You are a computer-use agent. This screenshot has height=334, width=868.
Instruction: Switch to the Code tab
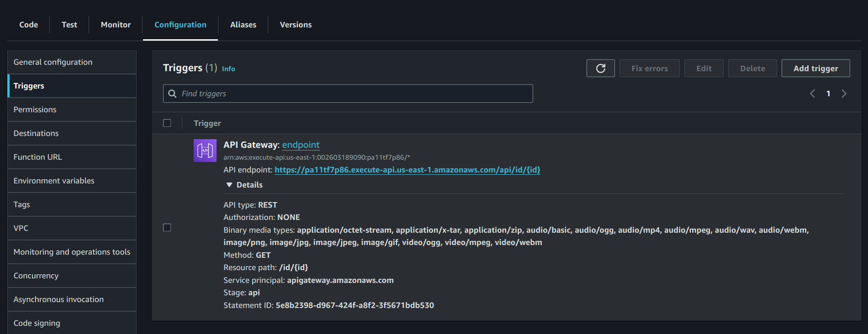pyautogui.click(x=28, y=25)
